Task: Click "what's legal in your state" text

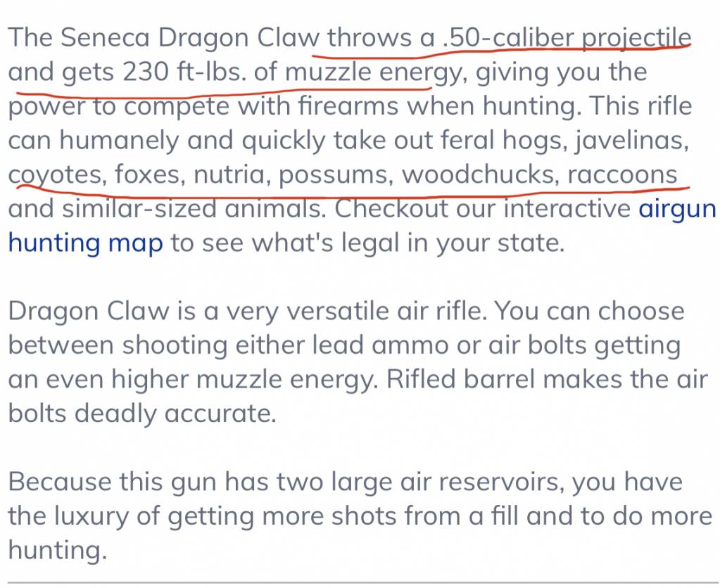Action: tap(408, 243)
